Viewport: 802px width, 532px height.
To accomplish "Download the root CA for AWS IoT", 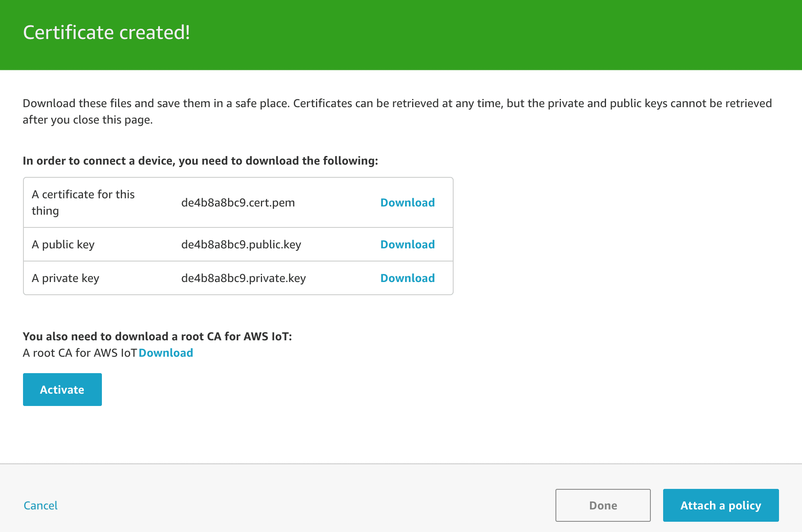I will coord(166,353).
